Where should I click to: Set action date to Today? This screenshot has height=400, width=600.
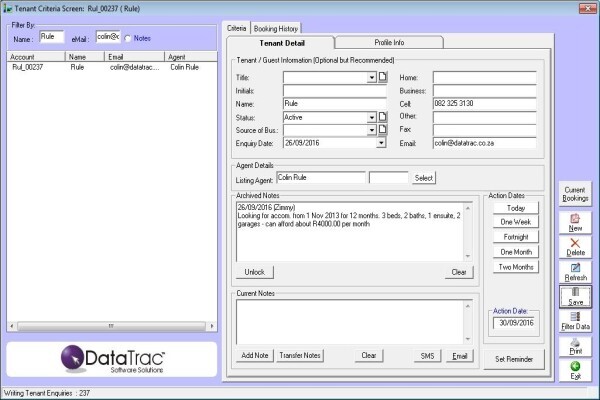pos(516,208)
